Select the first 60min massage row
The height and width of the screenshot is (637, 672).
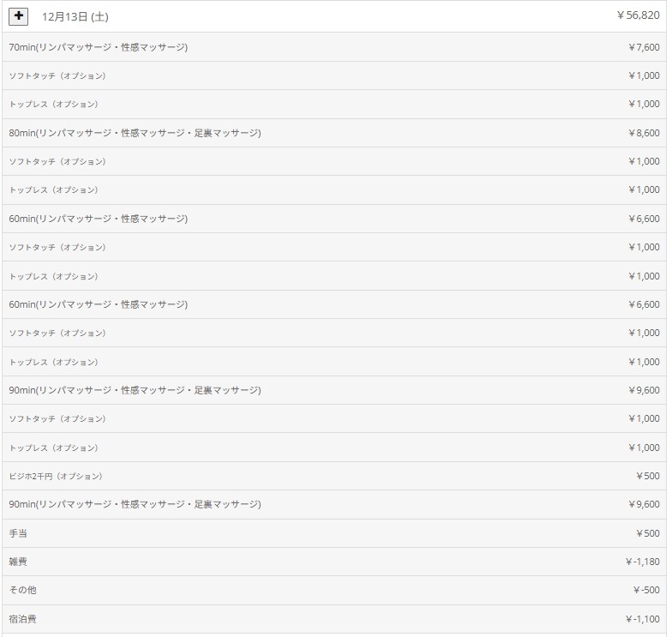[99, 219]
